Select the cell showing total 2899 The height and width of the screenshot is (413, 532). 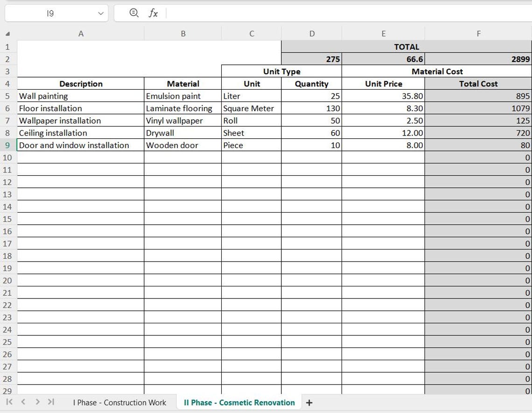[478, 59]
